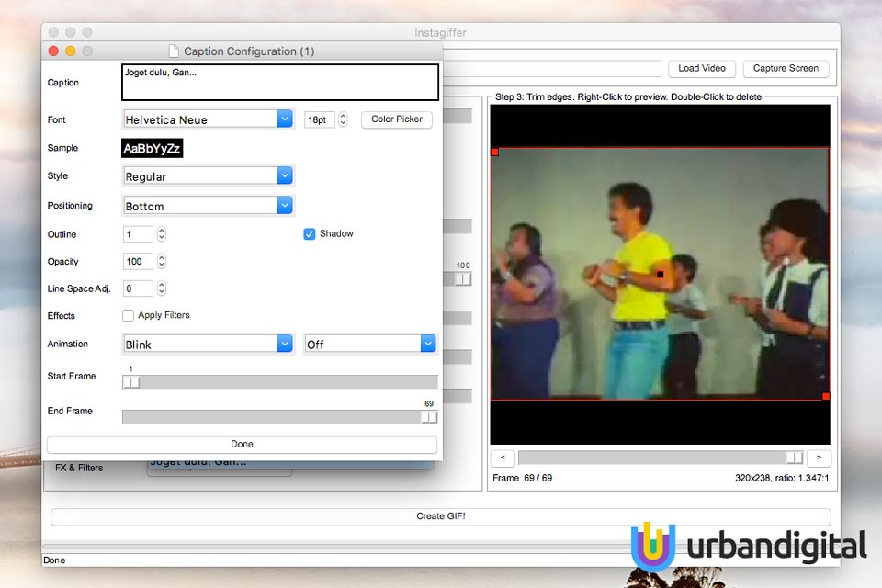Disable the Shadow checkbox
The width and height of the screenshot is (882, 588).
tap(310, 234)
